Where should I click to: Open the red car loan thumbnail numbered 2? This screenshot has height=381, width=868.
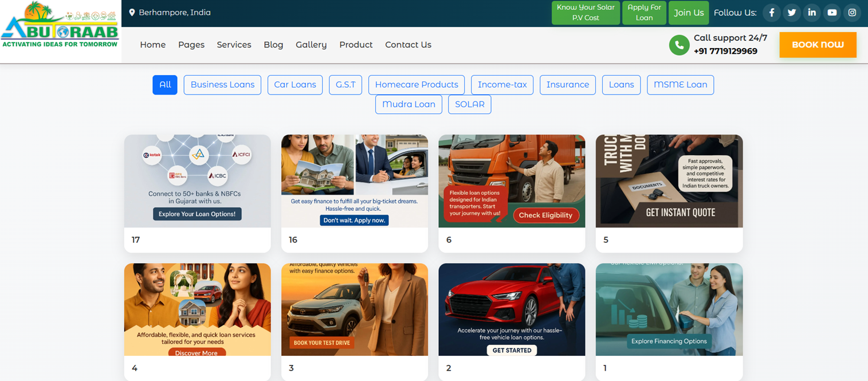click(x=512, y=309)
